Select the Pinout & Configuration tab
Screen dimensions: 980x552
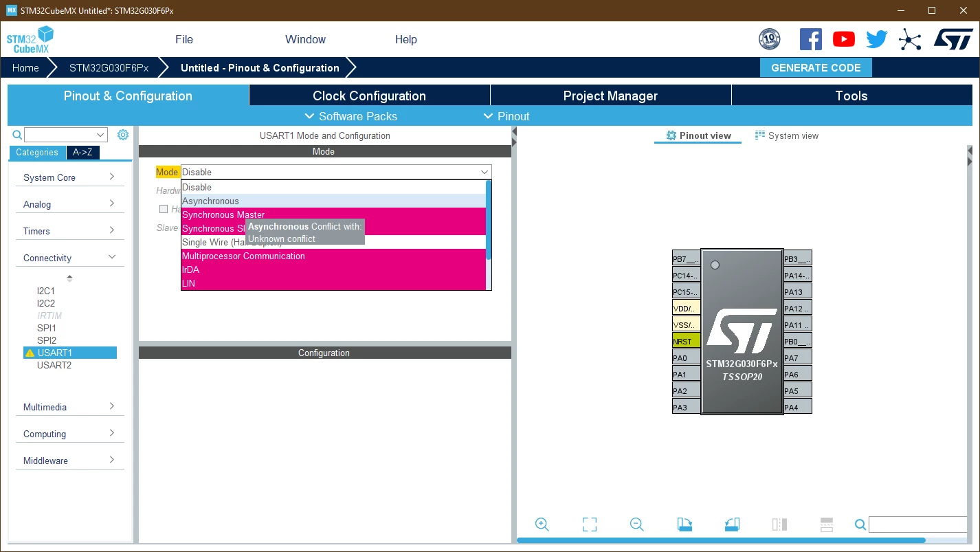pos(129,96)
